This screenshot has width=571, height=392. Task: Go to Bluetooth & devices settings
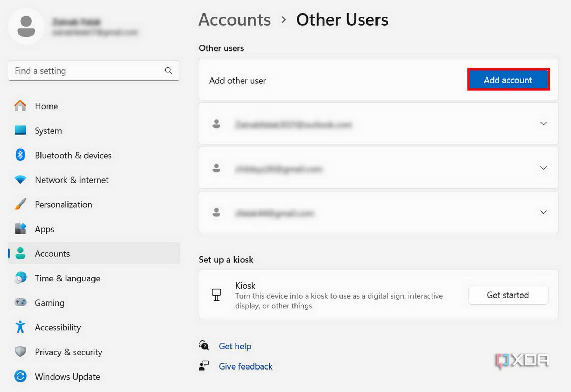pyautogui.click(x=94, y=155)
